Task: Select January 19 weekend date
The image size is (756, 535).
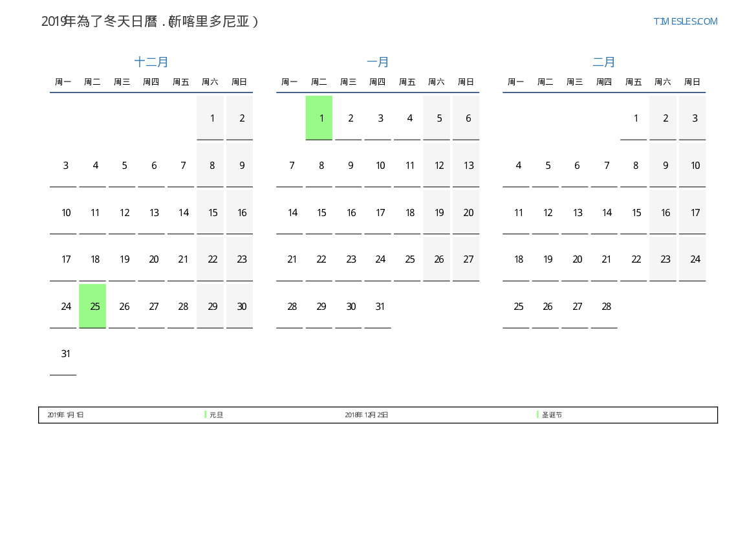Action: pos(439,213)
